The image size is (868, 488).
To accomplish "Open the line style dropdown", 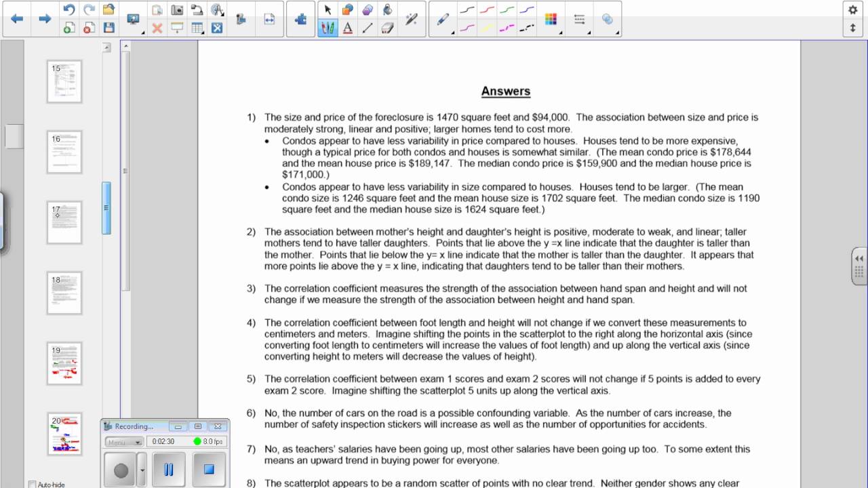I will click(579, 19).
